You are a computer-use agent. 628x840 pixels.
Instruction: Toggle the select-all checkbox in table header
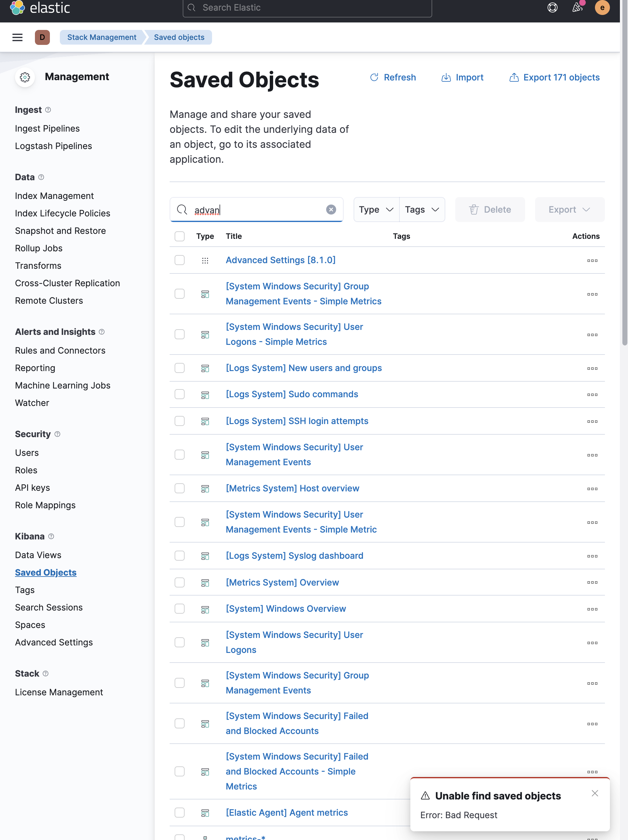click(180, 236)
